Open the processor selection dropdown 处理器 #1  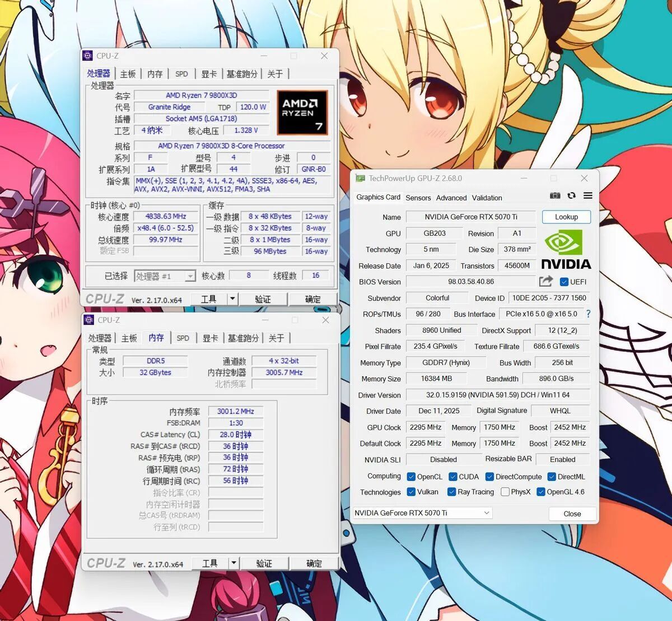tap(165, 276)
